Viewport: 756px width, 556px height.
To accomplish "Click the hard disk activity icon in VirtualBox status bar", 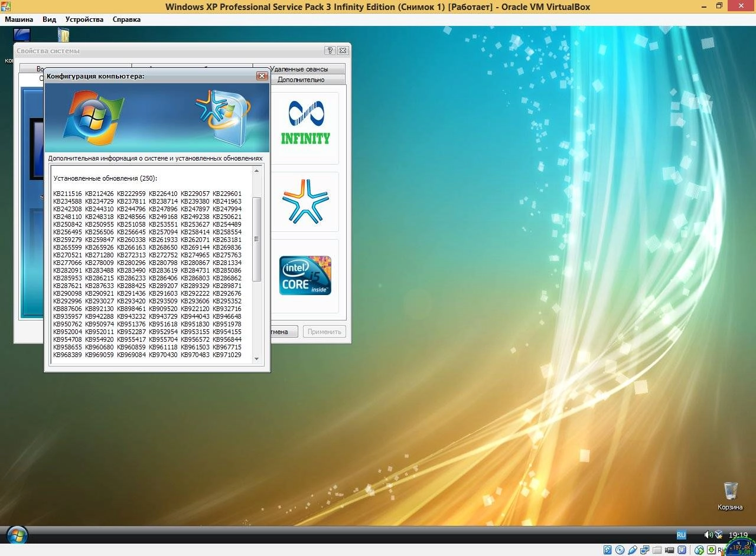I will (x=607, y=550).
